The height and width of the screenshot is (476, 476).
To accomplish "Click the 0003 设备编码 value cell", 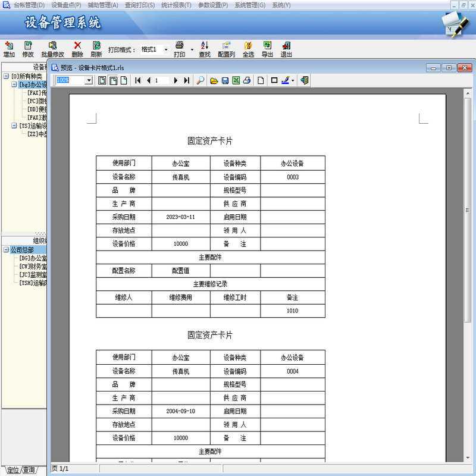I will [293, 177].
